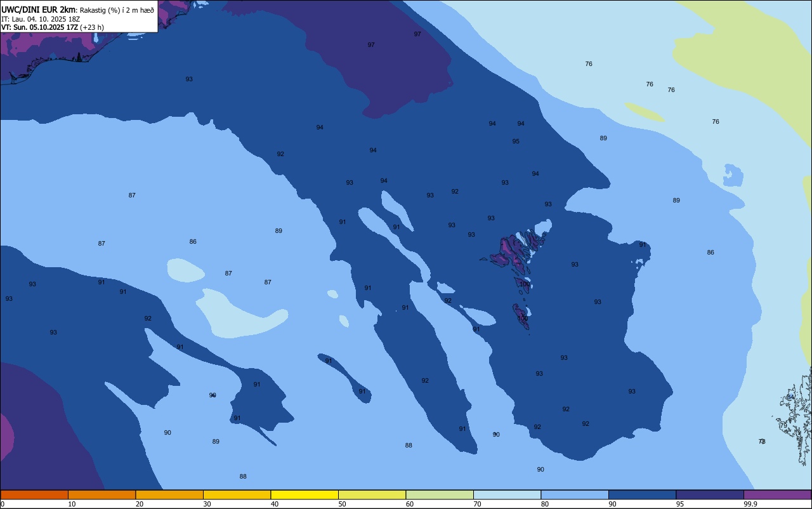Click the purple legend swatch above 99.9
This screenshot has height=509, width=812.
[777, 494]
